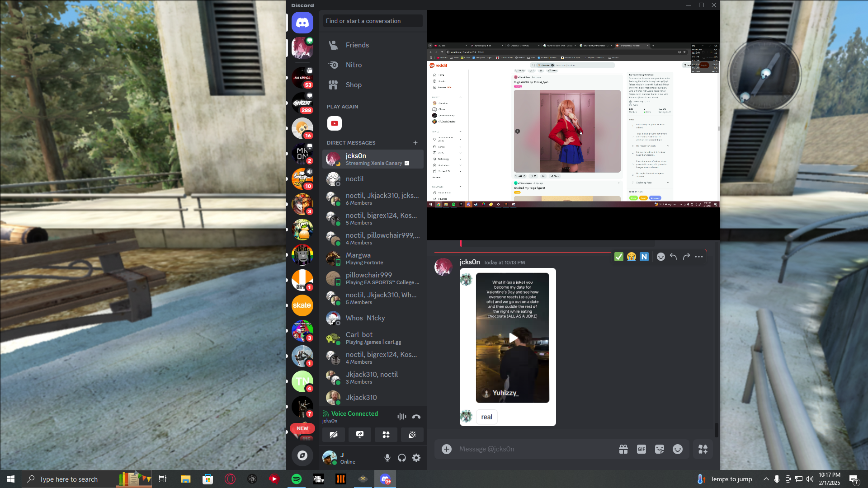Open the Friends tab
The width and height of the screenshot is (868, 488).
tap(357, 45)
